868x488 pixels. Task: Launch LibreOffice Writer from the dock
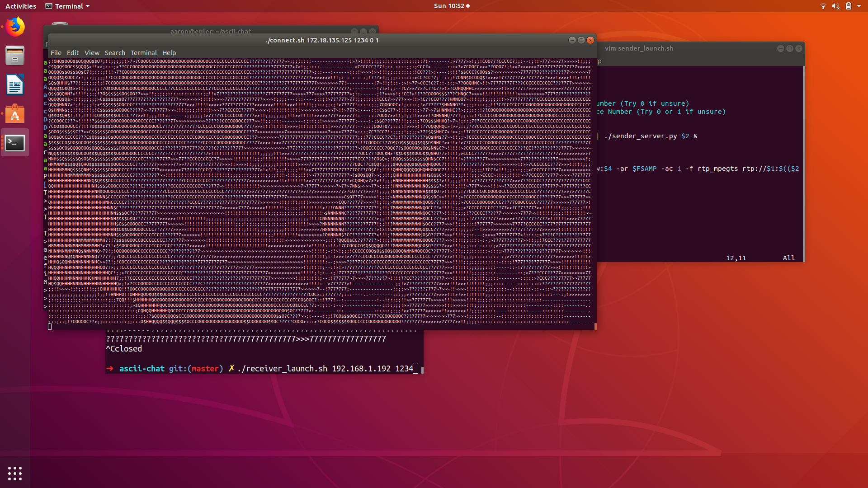pos(15,84)
